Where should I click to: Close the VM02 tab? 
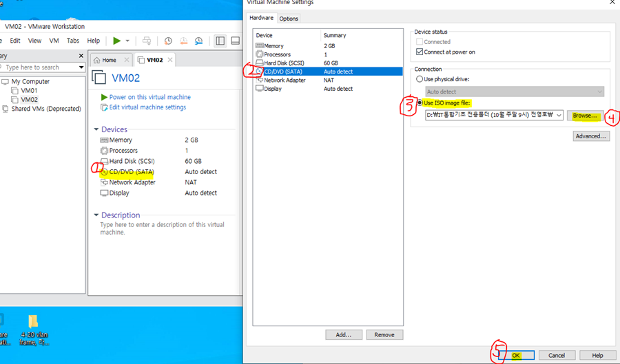click(170, 60)
